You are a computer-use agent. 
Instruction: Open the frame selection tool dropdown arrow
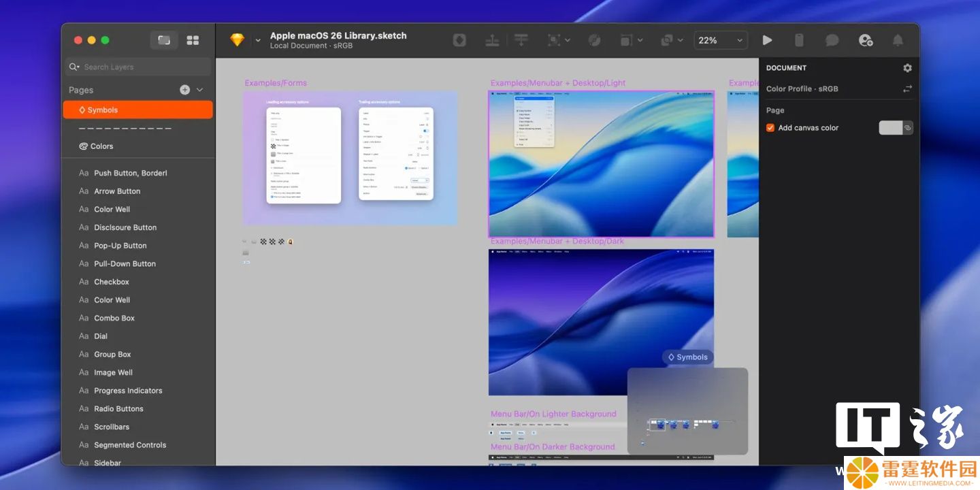pos(568,41)
